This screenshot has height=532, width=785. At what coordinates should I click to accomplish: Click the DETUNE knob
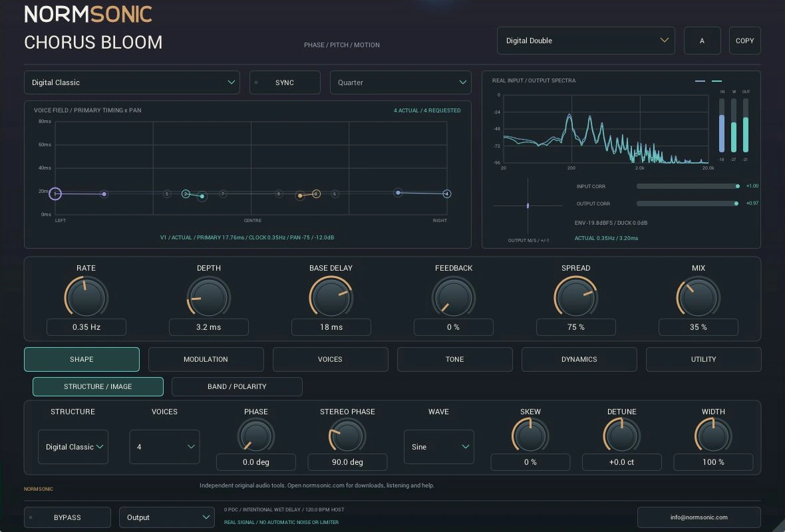click(x=621, y=436)
